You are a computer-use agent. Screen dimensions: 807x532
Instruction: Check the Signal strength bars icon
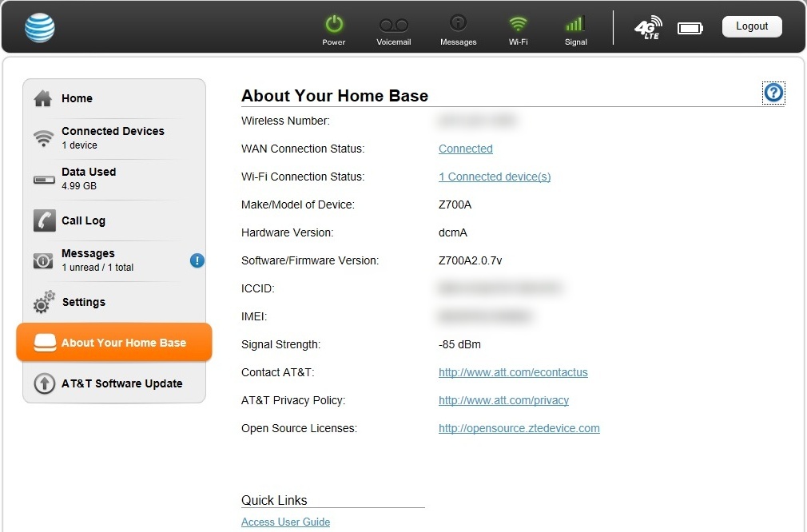575,24
